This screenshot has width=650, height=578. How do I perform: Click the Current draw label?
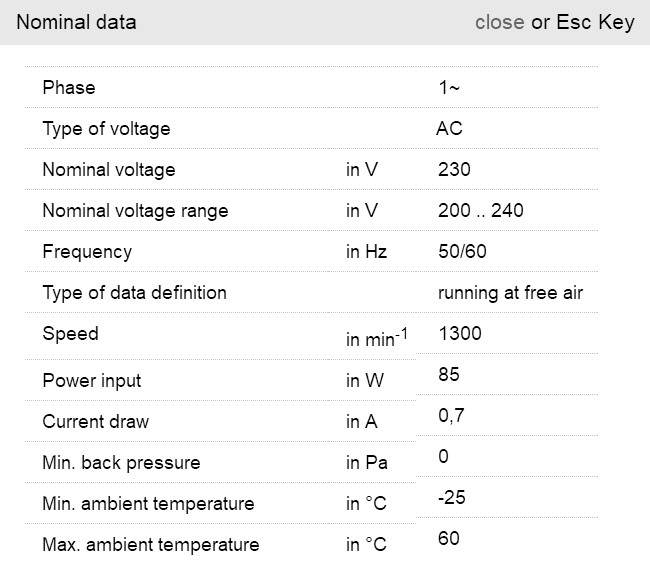(95, 422)
